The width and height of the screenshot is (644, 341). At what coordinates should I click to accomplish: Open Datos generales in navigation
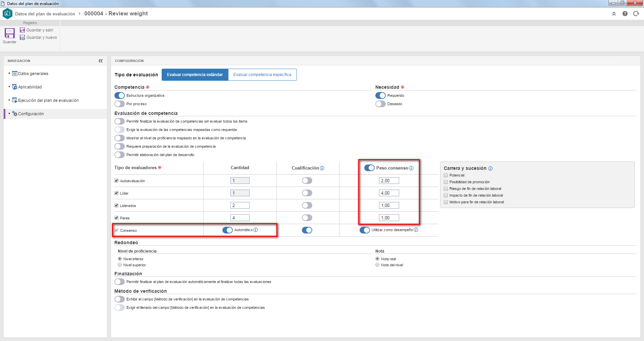33,74
